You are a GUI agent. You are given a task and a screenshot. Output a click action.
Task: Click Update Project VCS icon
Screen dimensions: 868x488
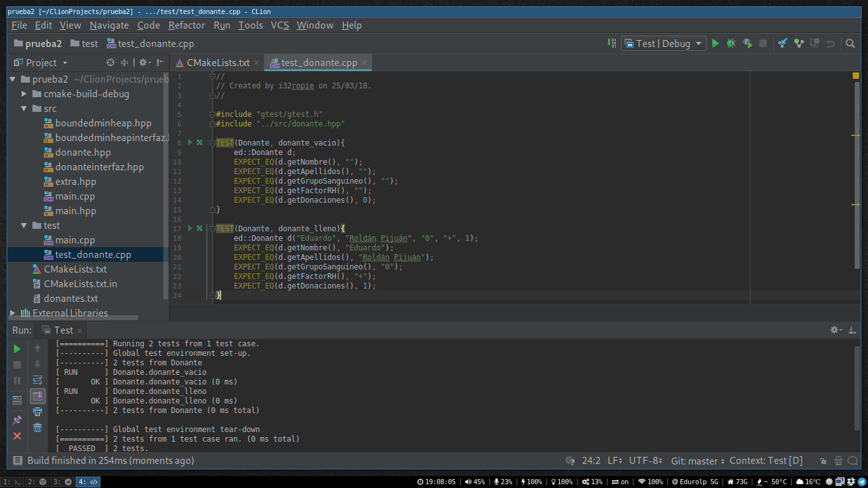pyautogui.click(x=783, y=43)
